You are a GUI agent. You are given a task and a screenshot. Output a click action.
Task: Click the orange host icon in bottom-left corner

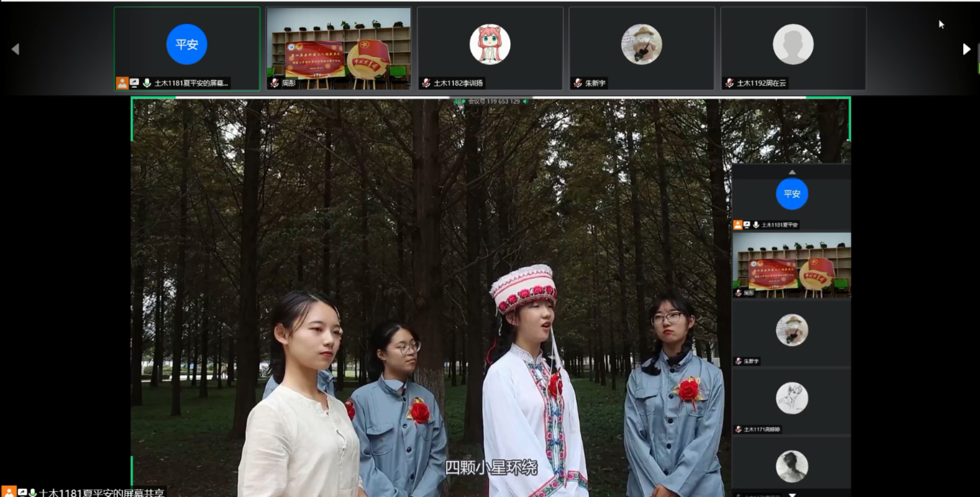pos(9,492)
